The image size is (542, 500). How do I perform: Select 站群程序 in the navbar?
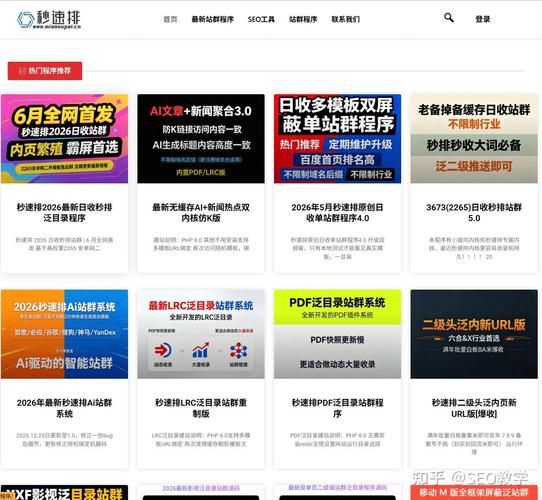(303, 19)
